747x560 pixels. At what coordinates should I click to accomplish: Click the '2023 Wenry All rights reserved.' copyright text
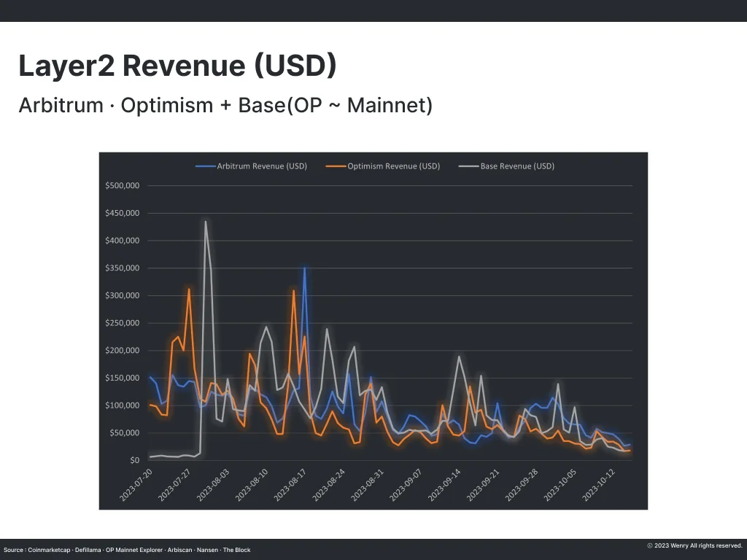pyautogui.click(x=695, y=545)
